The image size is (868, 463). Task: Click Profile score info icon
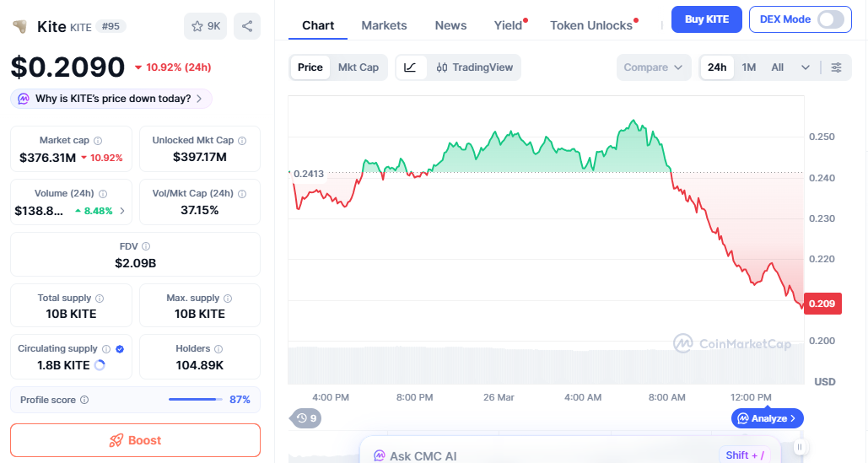pos(84,400)
